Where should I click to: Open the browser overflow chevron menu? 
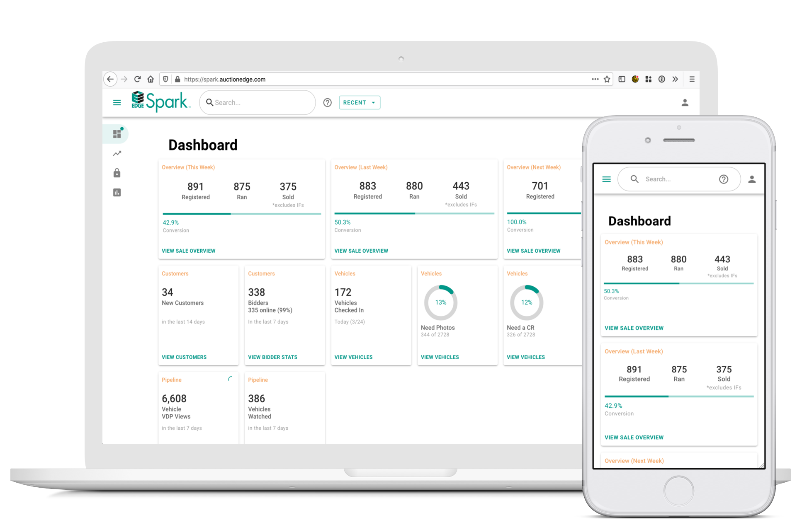(x=676, y=79)
